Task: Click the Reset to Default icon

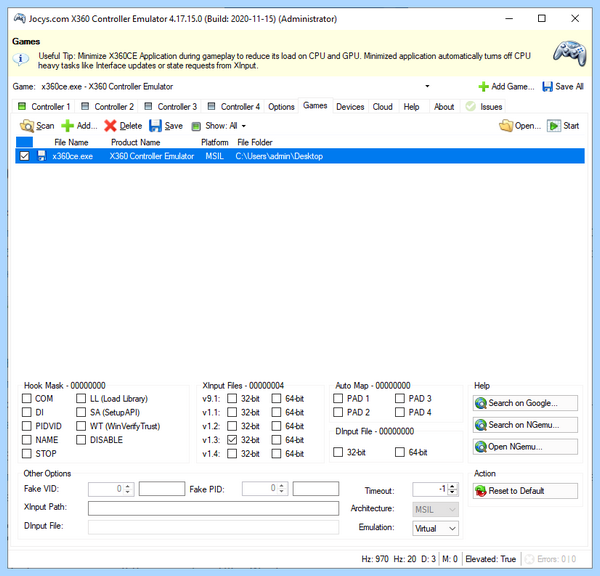Action: coord(481,491)
